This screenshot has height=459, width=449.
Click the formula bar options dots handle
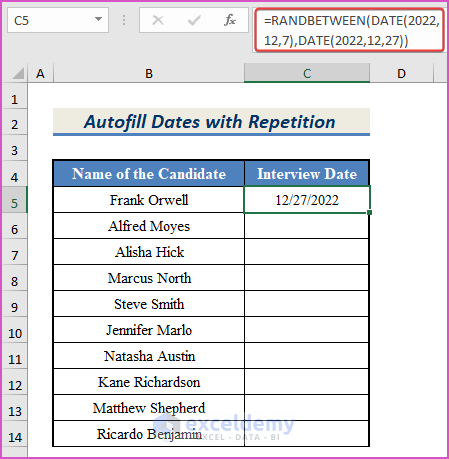point(124,20)
